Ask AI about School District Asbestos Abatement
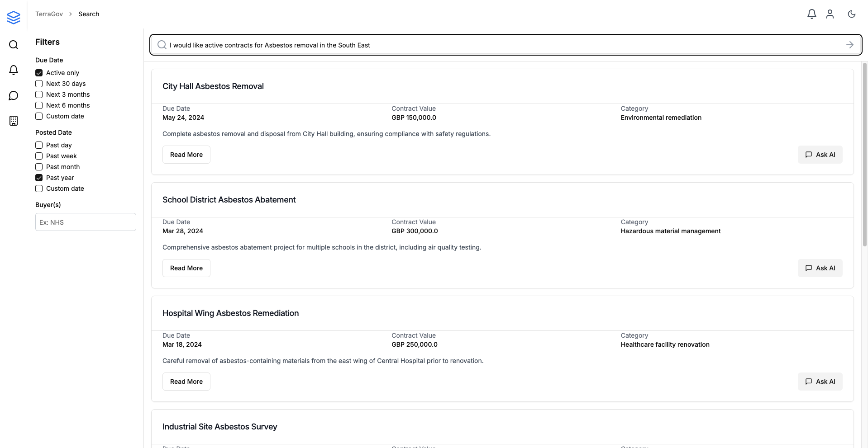The width and height of the screenshot is (868, 448). 820,268
